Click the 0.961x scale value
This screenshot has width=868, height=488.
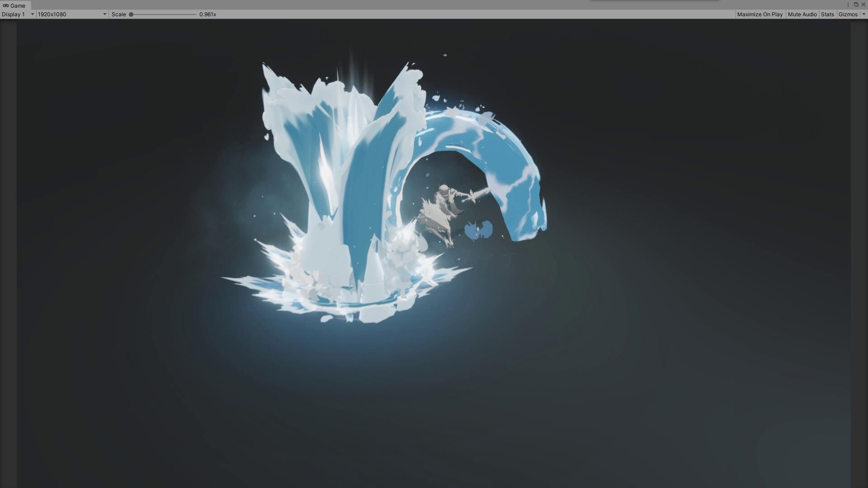[x=208, y=14]
